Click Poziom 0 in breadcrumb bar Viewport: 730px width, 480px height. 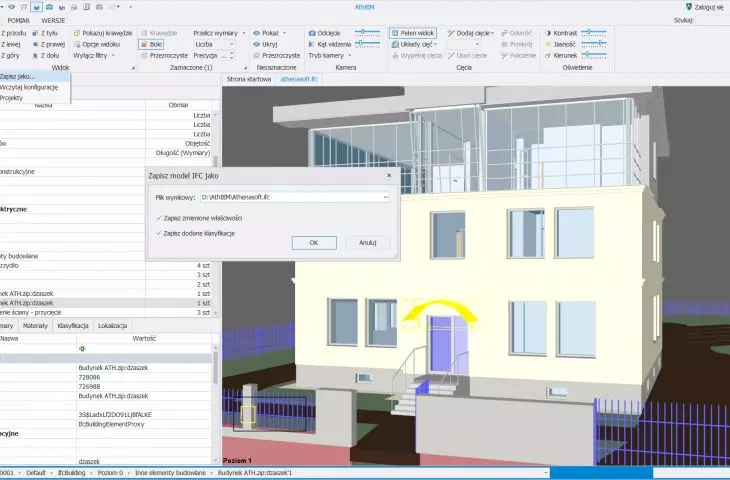click(110, 473)
